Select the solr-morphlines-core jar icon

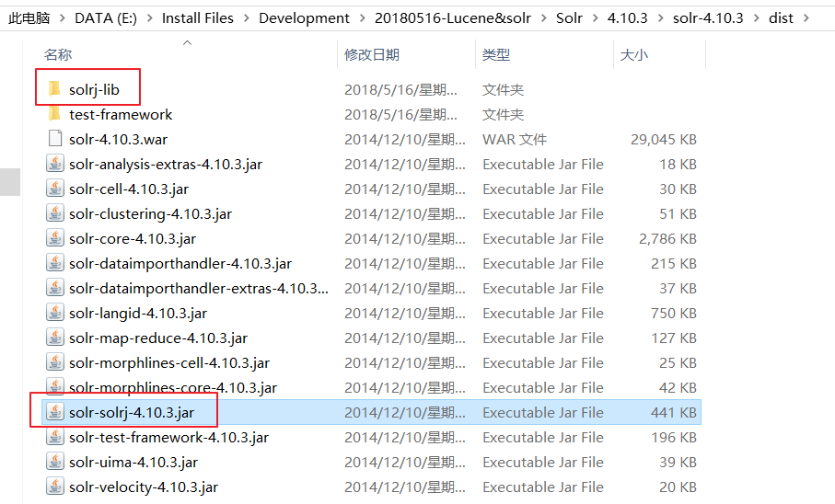tap(55, 387)
